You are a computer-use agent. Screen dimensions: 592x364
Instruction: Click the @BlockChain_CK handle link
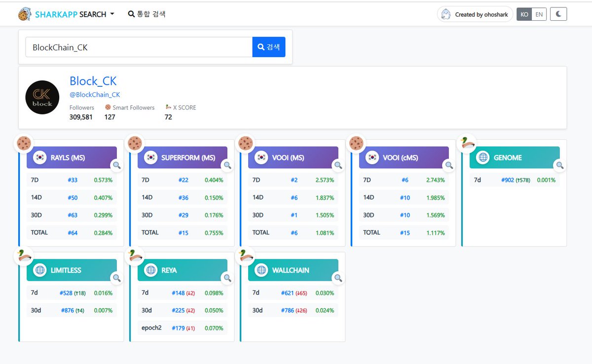point(95,95)
